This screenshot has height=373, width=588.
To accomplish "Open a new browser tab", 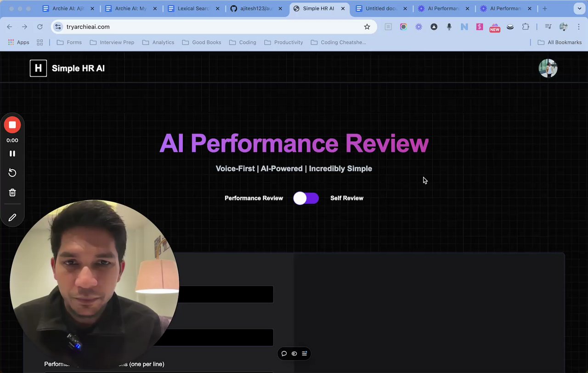I will tap(545, 8).
